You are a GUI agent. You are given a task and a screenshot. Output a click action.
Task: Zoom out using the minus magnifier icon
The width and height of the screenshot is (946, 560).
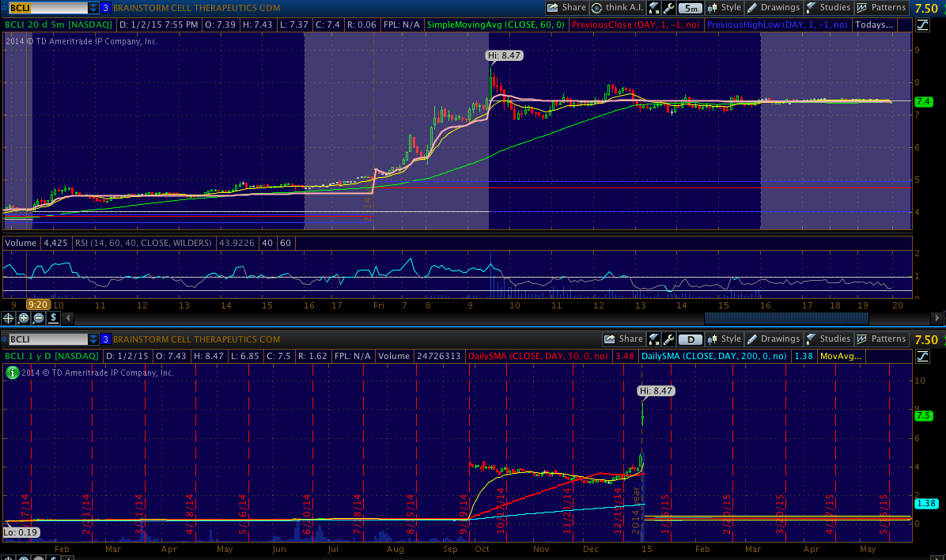[38, 318]
